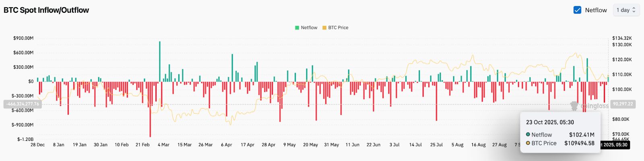Toggle BTC Price series in the legend

[338, 28]
